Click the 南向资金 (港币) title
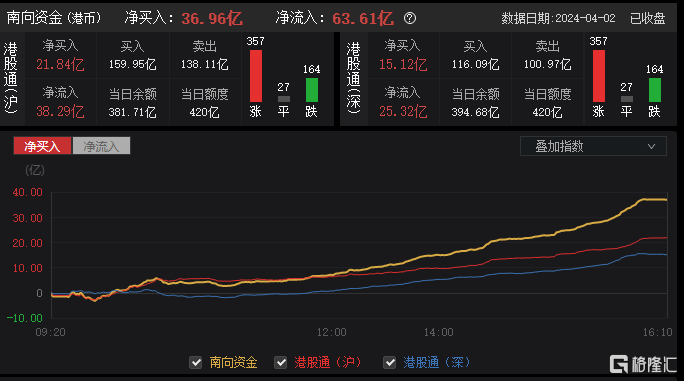 54,18
